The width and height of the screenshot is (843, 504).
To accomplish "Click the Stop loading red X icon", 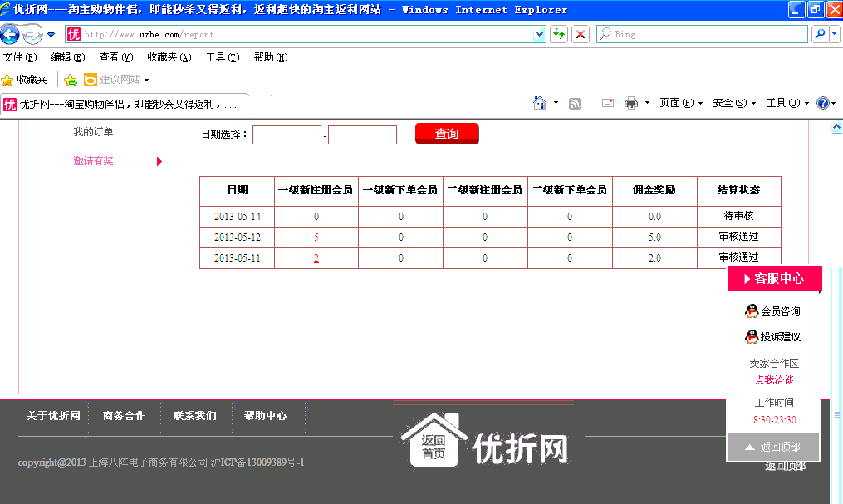I will click(x=580, y=34).
